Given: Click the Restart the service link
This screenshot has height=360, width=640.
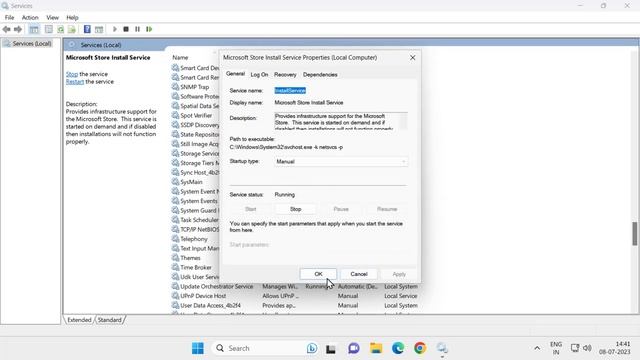Looking at the screenshot, I should tap(75, 82).
